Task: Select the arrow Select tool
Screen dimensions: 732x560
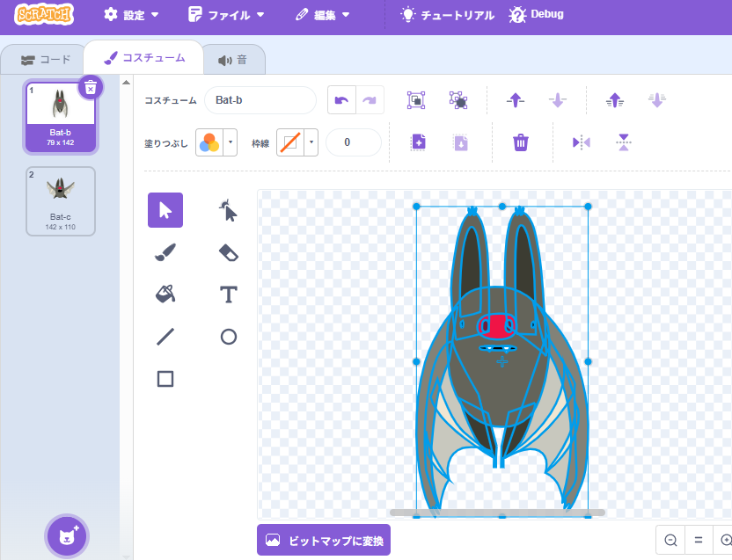Action: click(165, 210)
